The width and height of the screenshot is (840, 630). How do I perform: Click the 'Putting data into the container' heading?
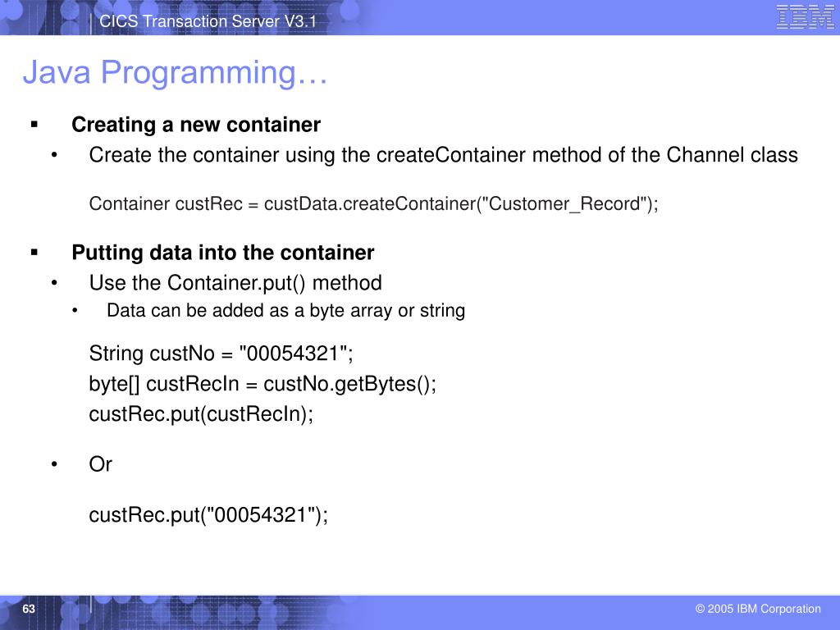click(223, 253)
